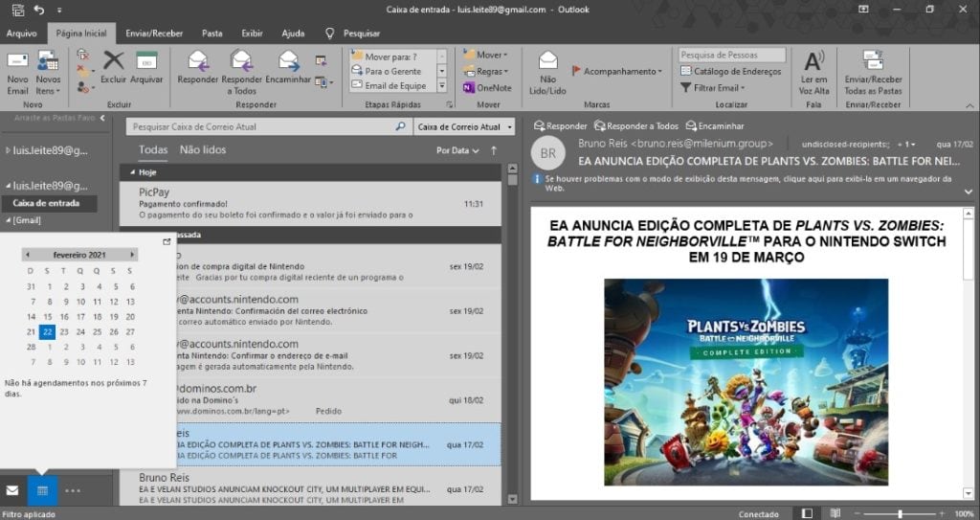Screen dimensions: 980x520
Task: Open the Regras dropdown
Action: click(485, 71)
